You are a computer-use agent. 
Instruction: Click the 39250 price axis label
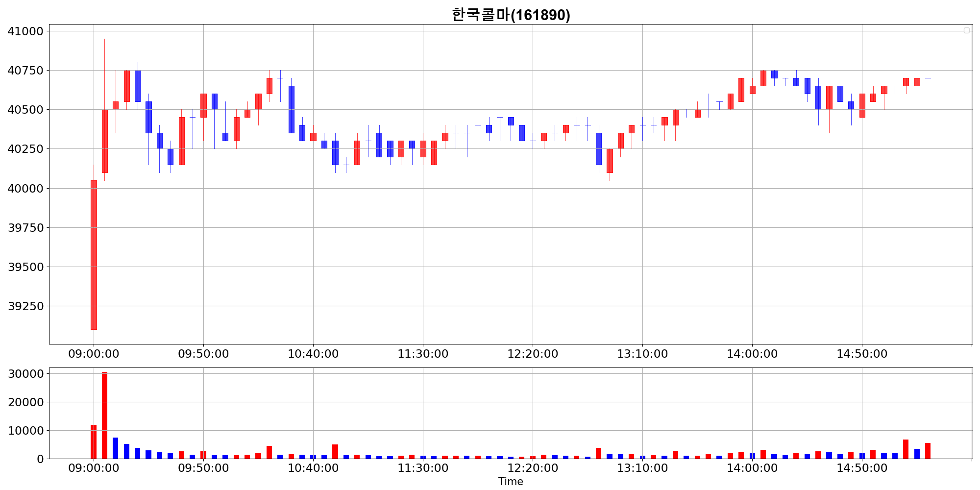coord(25,306)
